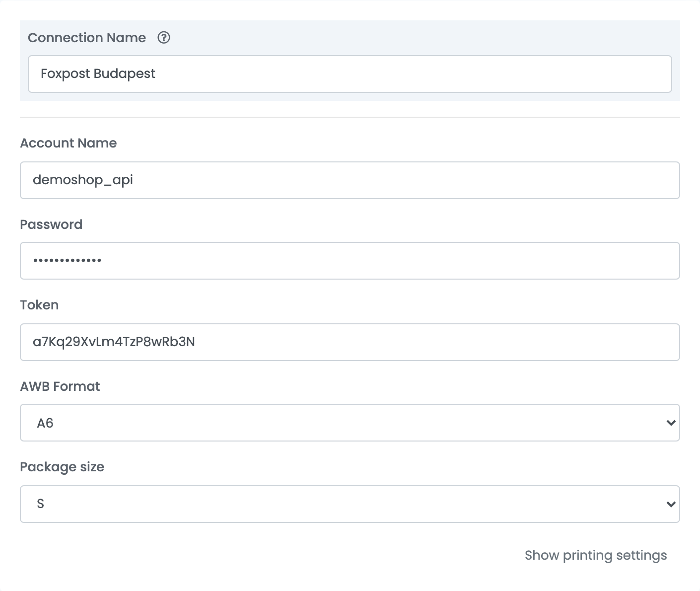This screenshot has height=591, width=700.
Task: Click the AWB Format label
Action: click(60, 386)
